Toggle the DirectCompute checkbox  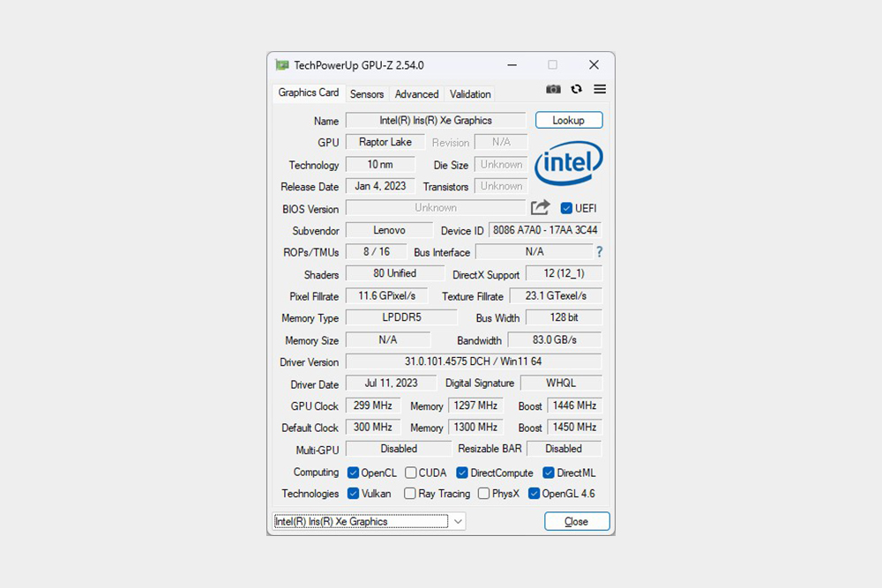462,473
